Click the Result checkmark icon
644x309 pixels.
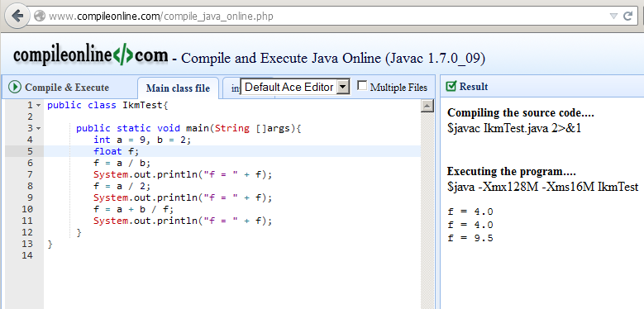(x=451, y=86)
